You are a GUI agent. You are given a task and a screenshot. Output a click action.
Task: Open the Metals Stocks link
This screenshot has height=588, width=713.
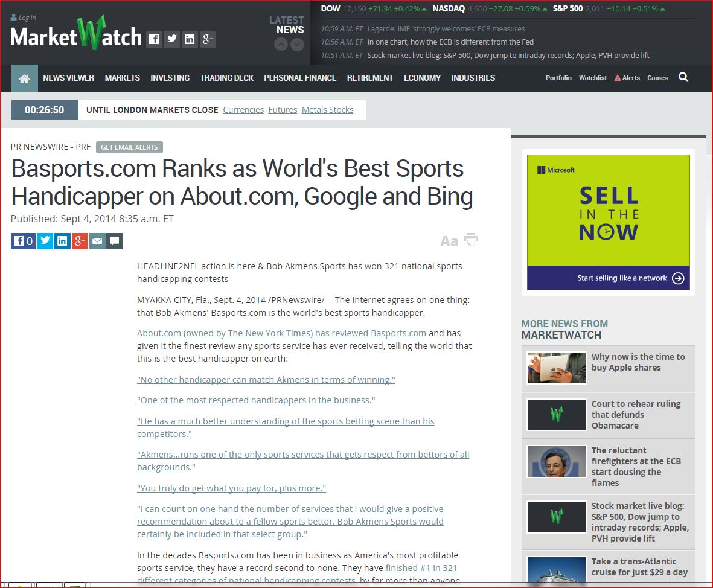point(327,110)
